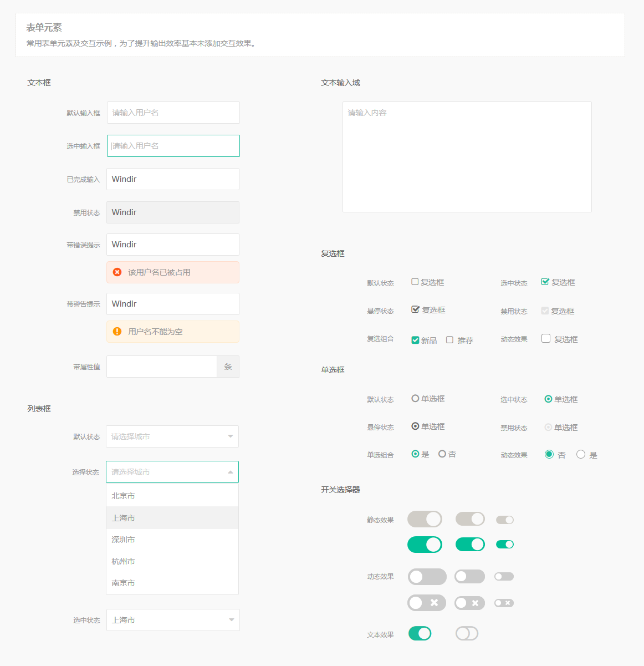Open the 默认状态 请选择城市 dropdown
This screenshot has width=644, height=666.
172,436
